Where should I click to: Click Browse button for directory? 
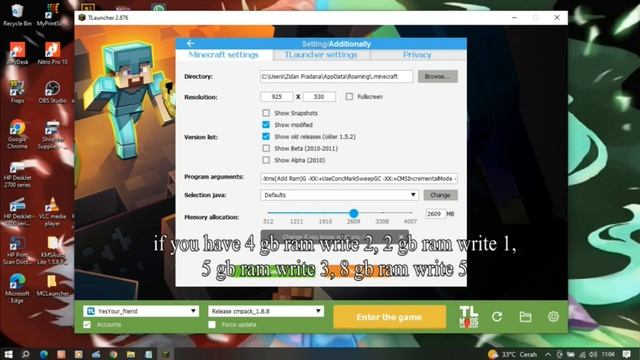(438, 76)
